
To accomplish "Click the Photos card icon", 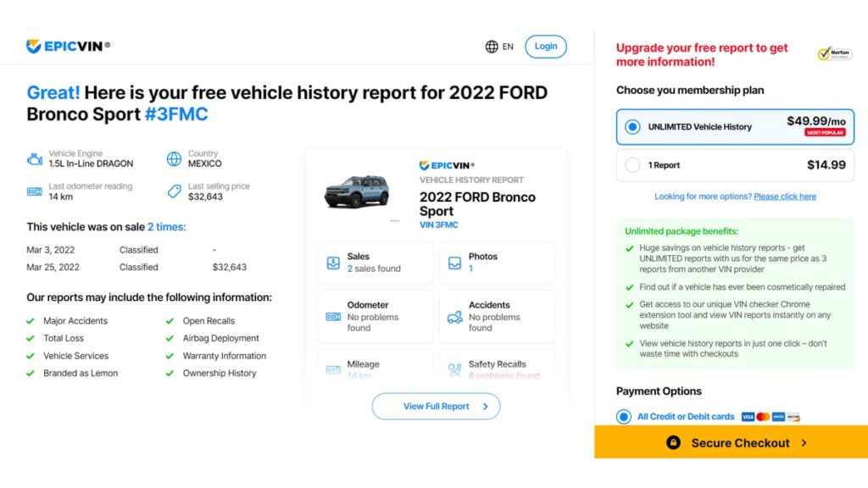I will [x=455, y=263].
